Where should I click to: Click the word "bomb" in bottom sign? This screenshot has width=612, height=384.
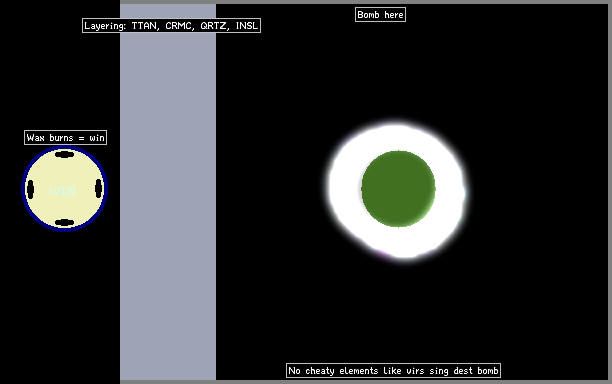pos(488,370)
